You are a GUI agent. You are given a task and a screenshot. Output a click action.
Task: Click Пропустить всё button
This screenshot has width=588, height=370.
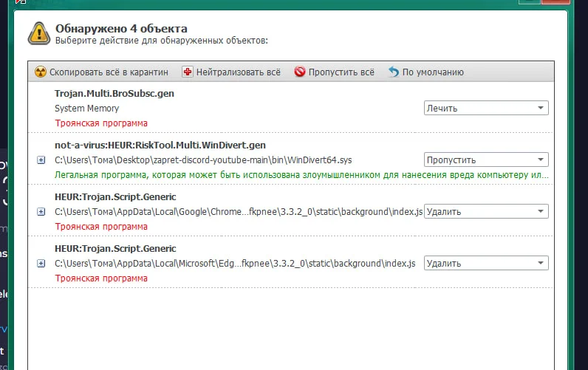pyautogui.click(x=341, y=72)
